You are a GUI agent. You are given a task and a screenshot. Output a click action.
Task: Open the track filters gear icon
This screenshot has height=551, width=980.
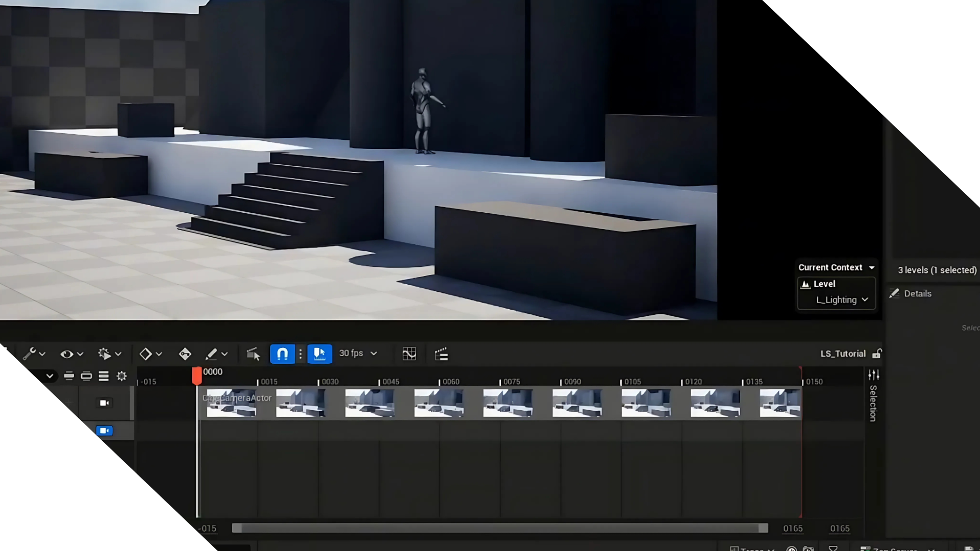click(x=121, y=376)
